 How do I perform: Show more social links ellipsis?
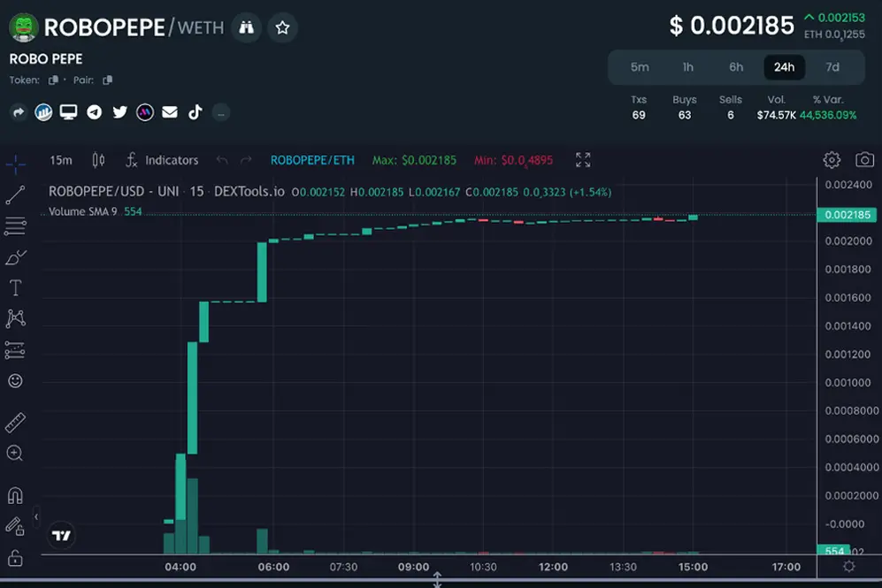click(221, 113)
